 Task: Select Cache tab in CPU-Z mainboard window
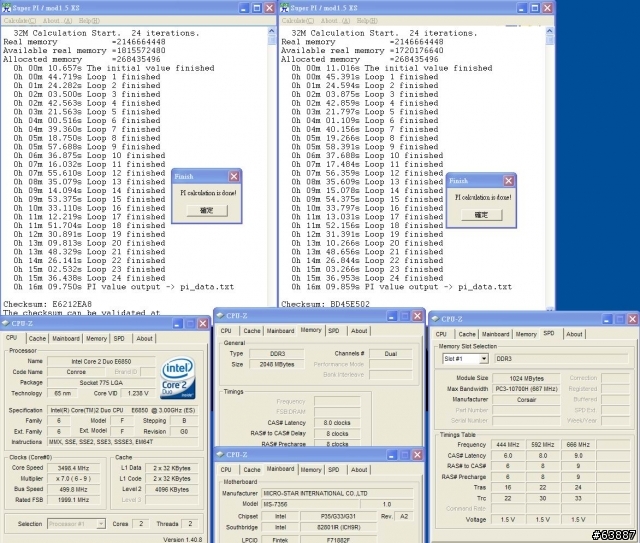click(252, 470)
